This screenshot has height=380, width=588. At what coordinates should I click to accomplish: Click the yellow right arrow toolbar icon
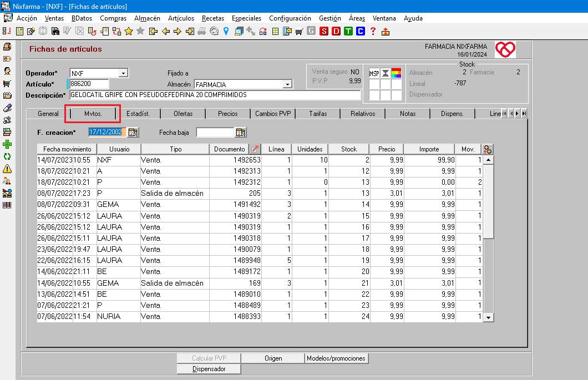coord(178,32)
